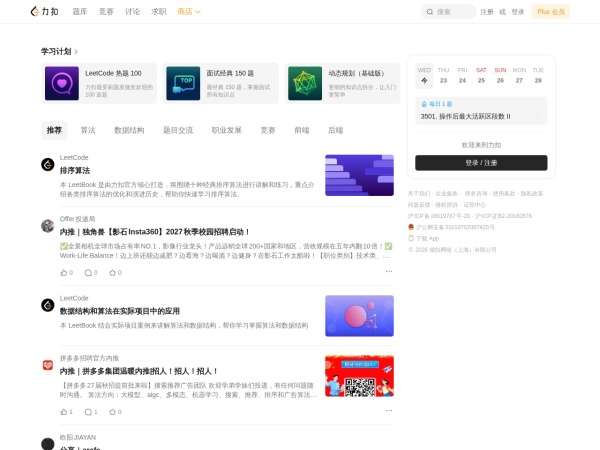Click the 使用条款 footer link
600x450 pixels.
tap(504, 194)
